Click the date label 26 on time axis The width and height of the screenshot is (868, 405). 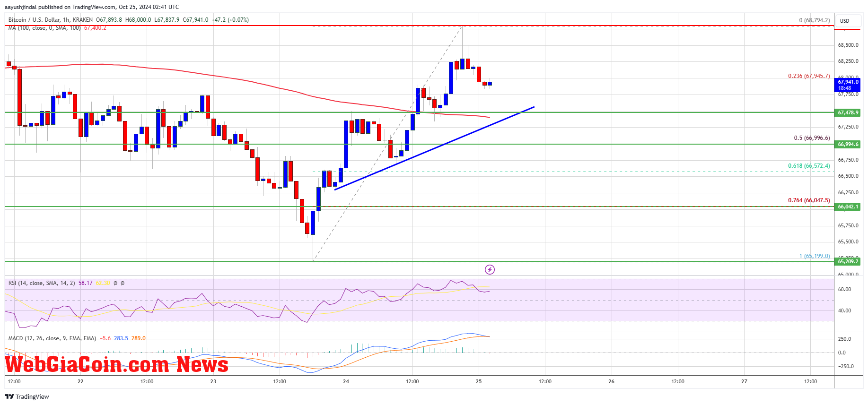(x=611, y=381)
